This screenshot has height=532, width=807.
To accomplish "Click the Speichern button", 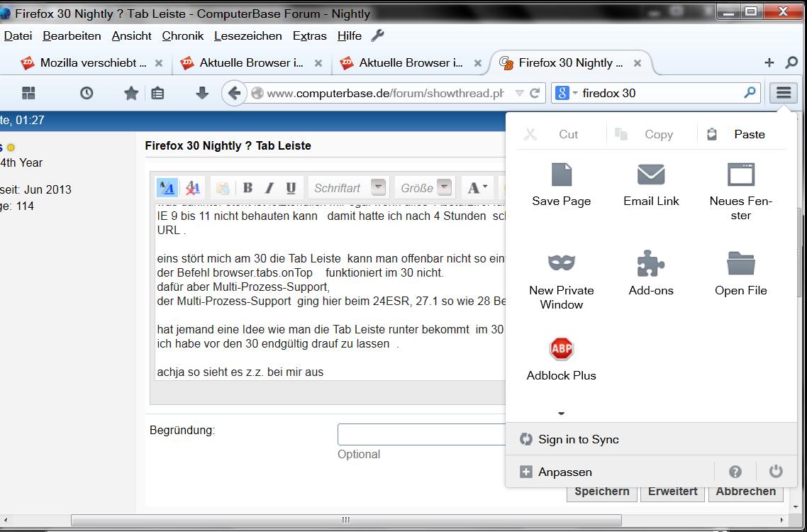I will [x=601, y=492].
